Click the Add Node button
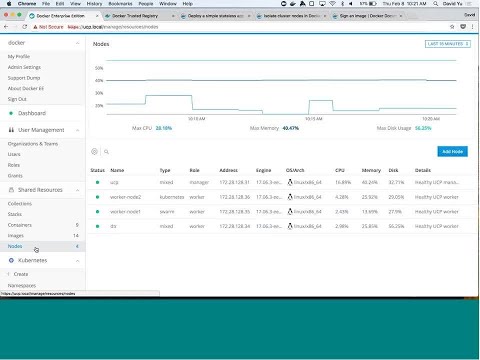The width and height of the screenshot is (480, 360). (452, 151)
